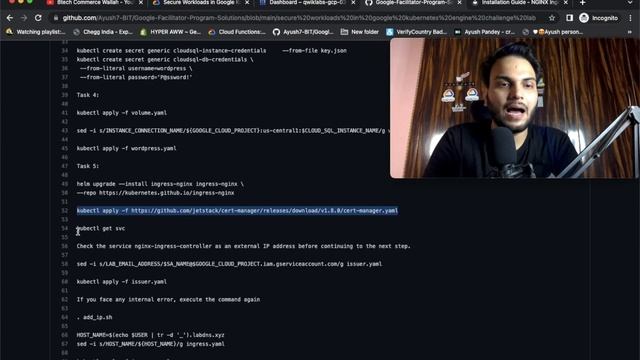The width and height of the screenshot is (640, 360).
Task: Click 'kubectl apply -f issuer.yaml' line
Action: coord(122,282)
